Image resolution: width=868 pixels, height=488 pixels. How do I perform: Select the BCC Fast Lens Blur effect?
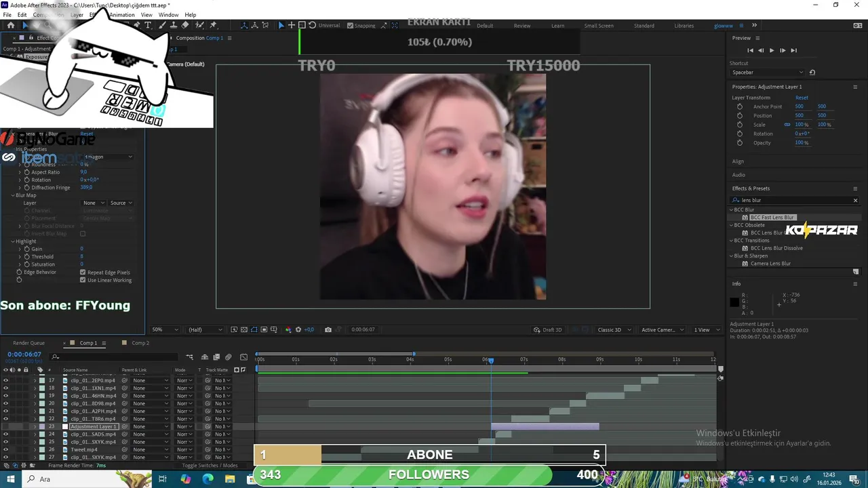(x=772, y=218)
